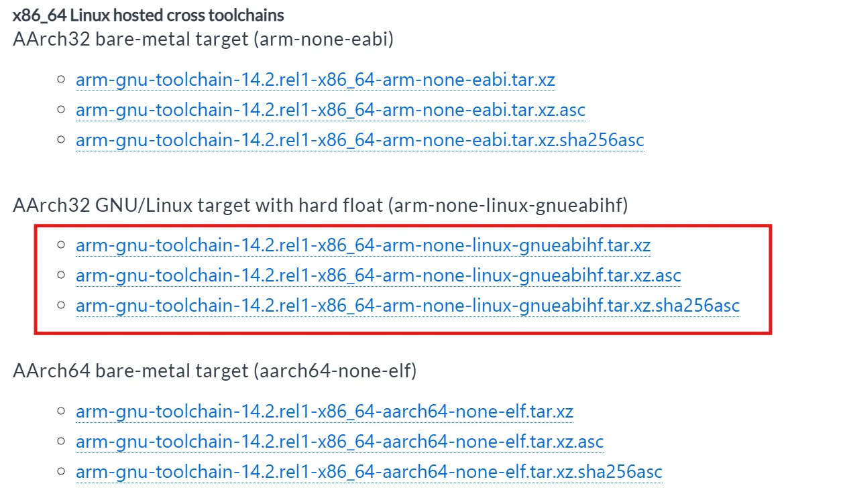This screenshot has height=504, width=843.
Task: Download the arm-none-linux-gnueabihf.tar.xz toolchain archive
Action: tap(363, 245)
